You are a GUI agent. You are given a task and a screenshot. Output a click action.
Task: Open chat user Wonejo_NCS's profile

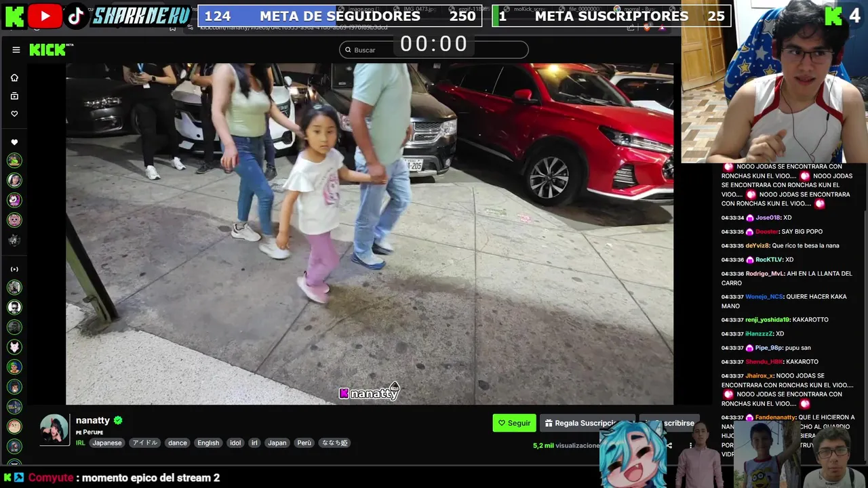click(764, 297)
